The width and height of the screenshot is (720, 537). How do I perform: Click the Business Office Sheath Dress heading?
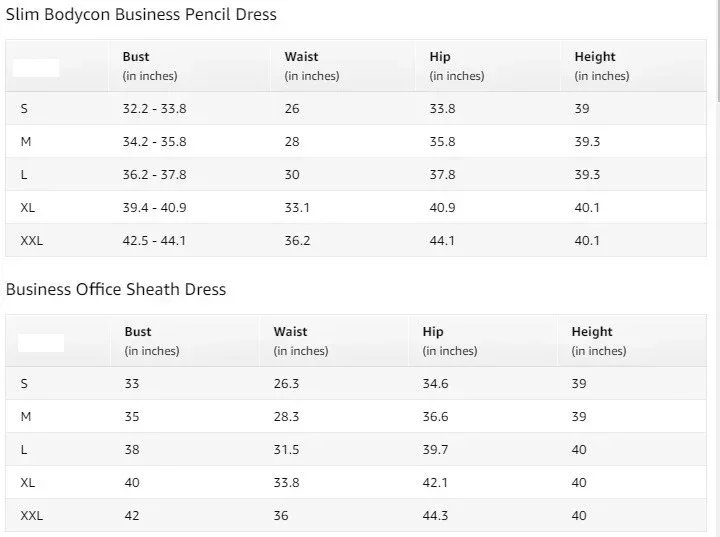pos(116,290)
